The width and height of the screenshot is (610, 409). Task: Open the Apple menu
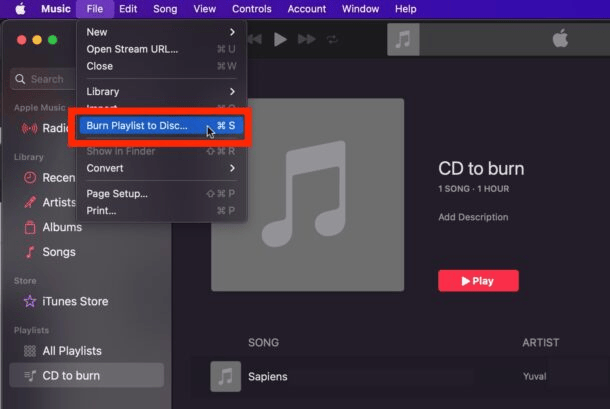tap(20, 9)
